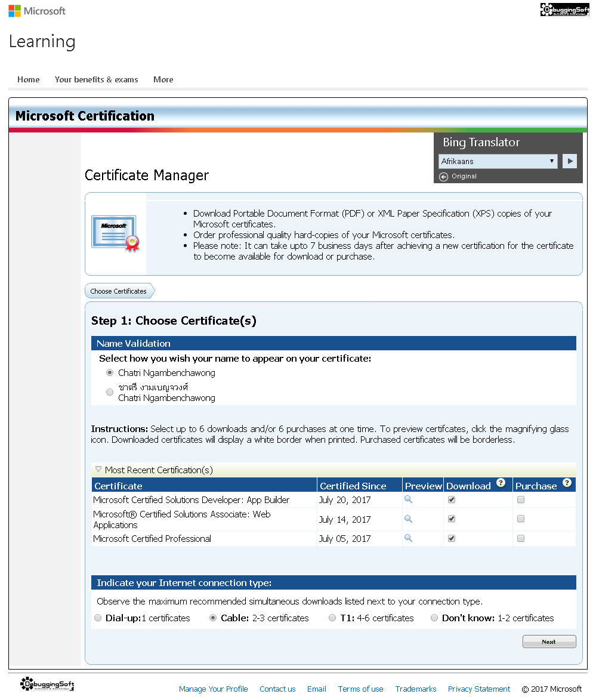Open the Contact us link

(277, 689)
